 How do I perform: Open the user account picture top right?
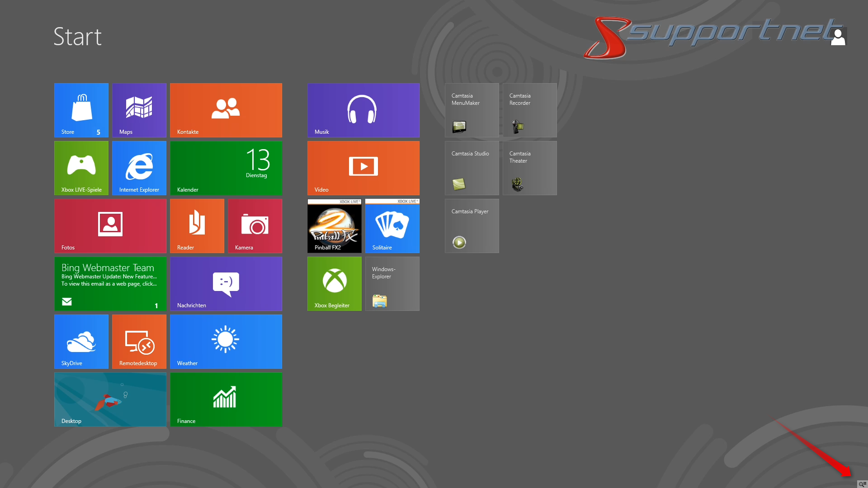(839, 35)
